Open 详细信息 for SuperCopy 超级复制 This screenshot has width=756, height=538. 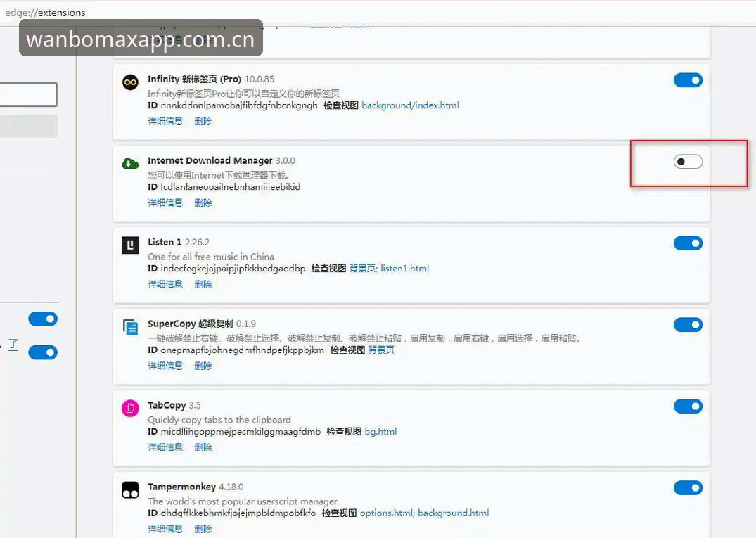[165, 366]
